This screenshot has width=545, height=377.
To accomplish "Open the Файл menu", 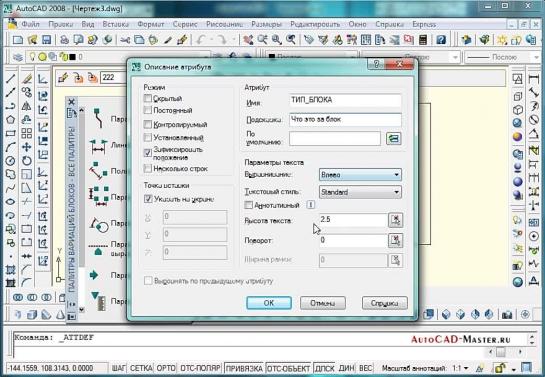I will coord(31,24).
